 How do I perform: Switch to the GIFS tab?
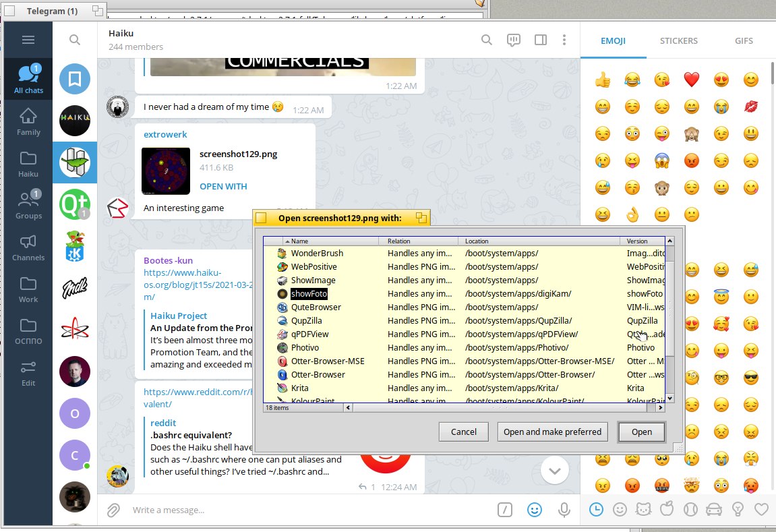[x=744, y=40]
